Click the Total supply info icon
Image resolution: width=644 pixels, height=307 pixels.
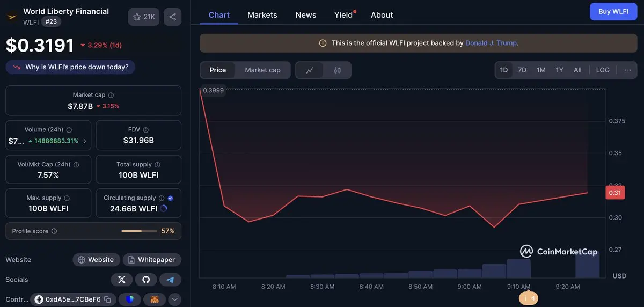point(158,165)
